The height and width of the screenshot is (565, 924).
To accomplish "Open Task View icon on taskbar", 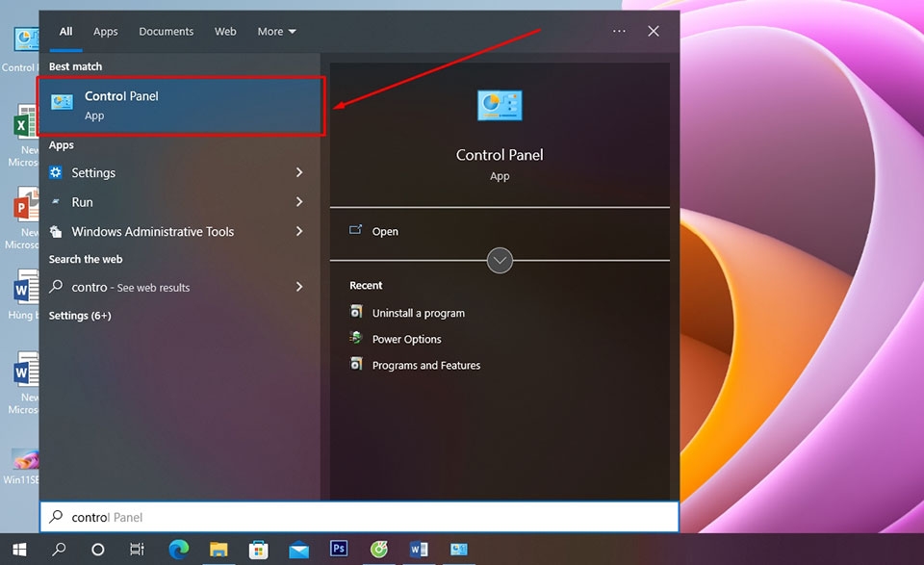I will pyautogui.click(x=137, y=550).
